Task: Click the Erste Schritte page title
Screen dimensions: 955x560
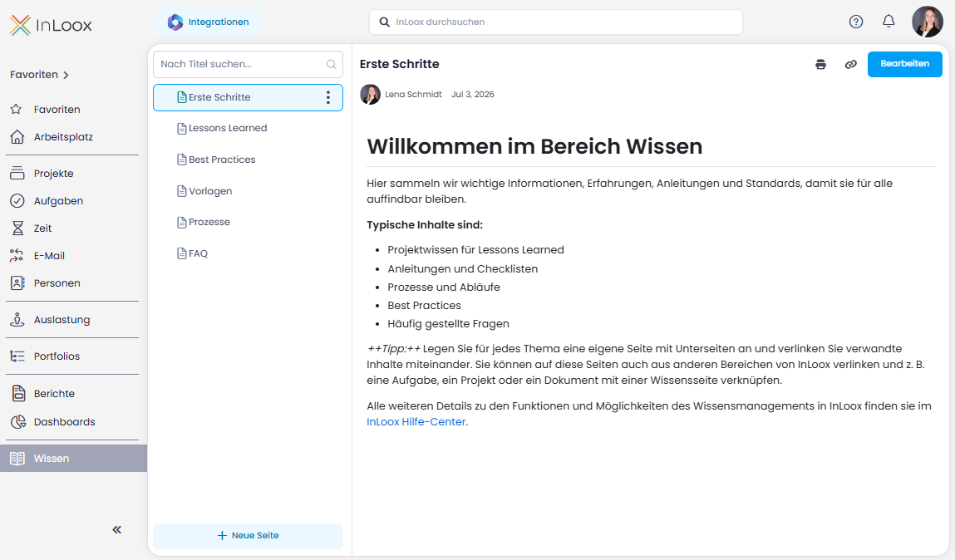Action: [x=400, y=64]
